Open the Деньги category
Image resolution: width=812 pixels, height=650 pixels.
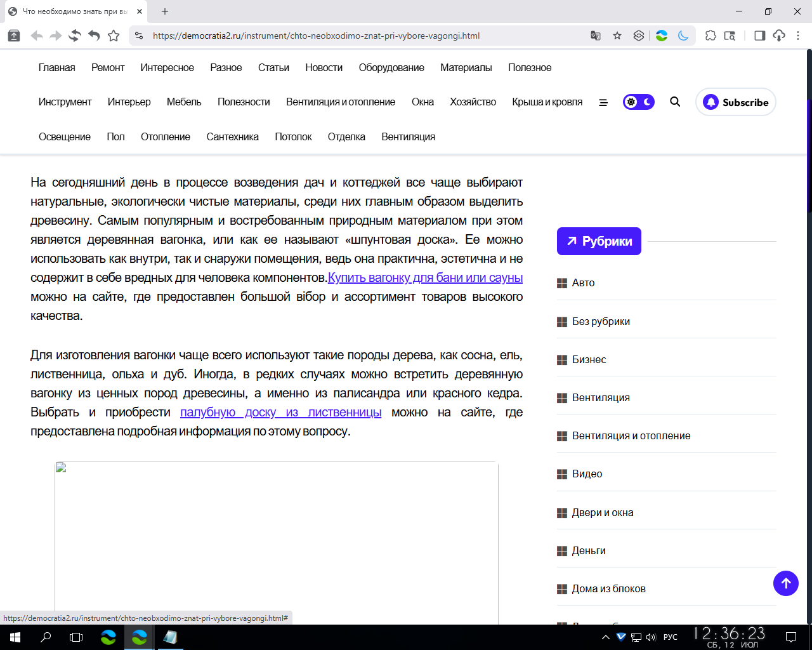[x=589, y=550]
